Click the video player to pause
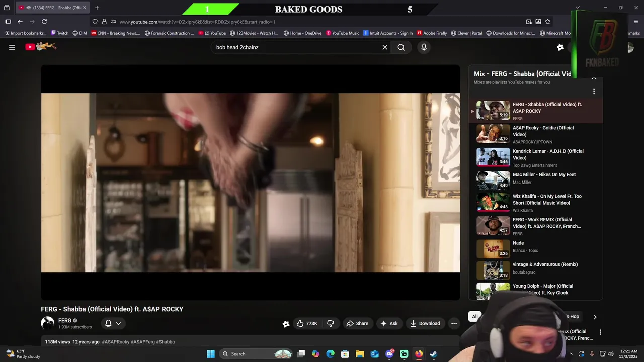 point(251,182)
